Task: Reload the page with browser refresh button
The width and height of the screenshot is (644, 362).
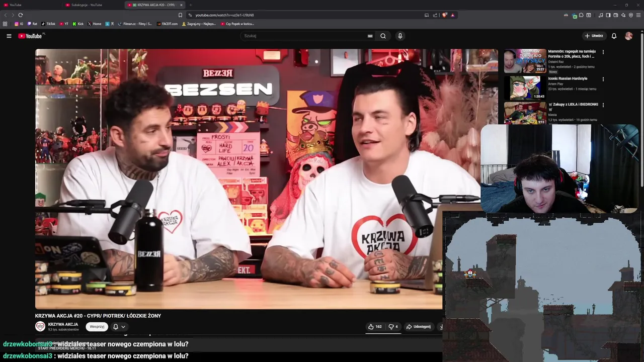Action: point(20,15)
